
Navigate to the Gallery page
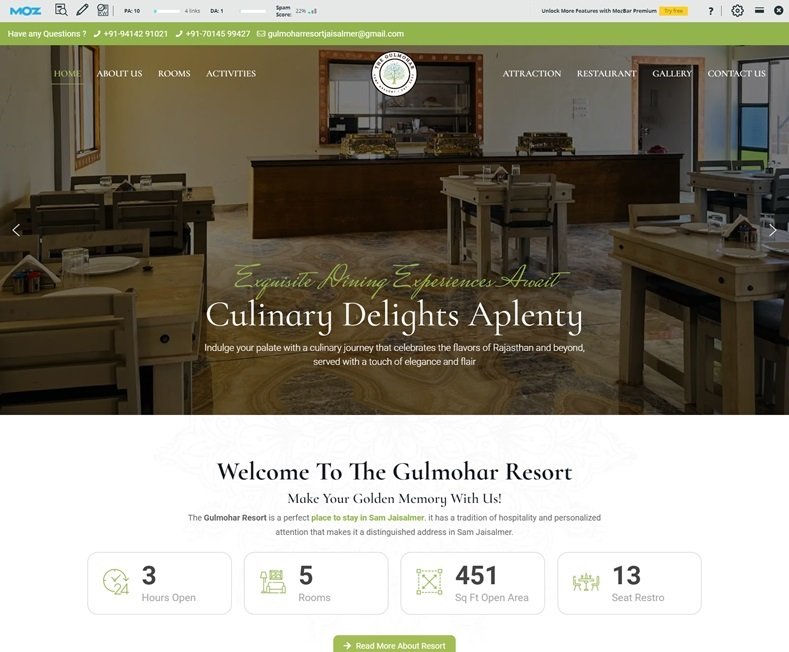click(672, 73)
